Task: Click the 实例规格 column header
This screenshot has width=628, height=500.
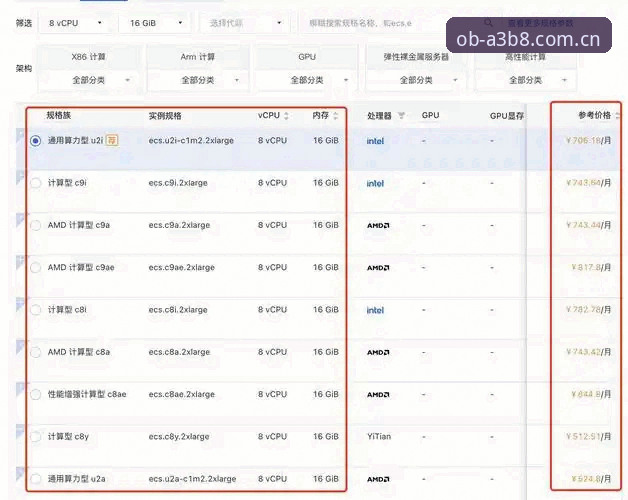Action: (165, 116)
